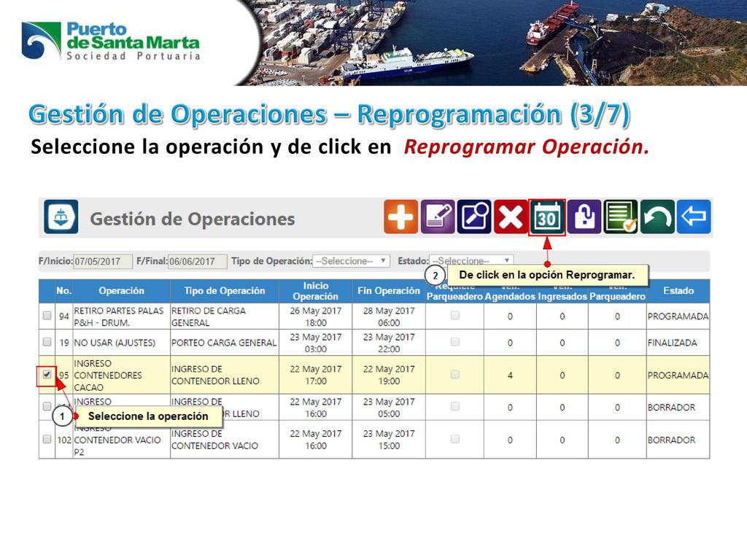This screenshot has height=560, width=747.
Task: Click the Estado column header
Action: click(678, 290)
